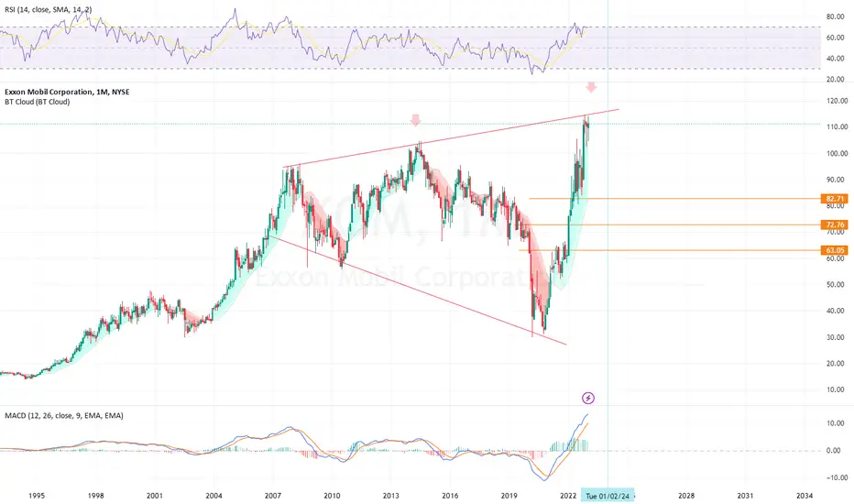The image size is (854, 504).
Task: Click the 60.00 RSI axis label
Action: tap(836, 38)
